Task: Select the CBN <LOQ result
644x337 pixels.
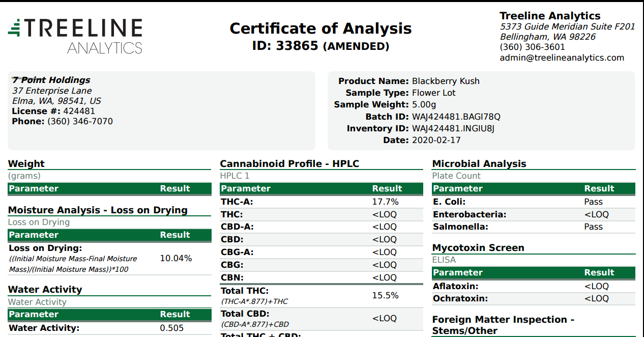Action: point(384,277)
